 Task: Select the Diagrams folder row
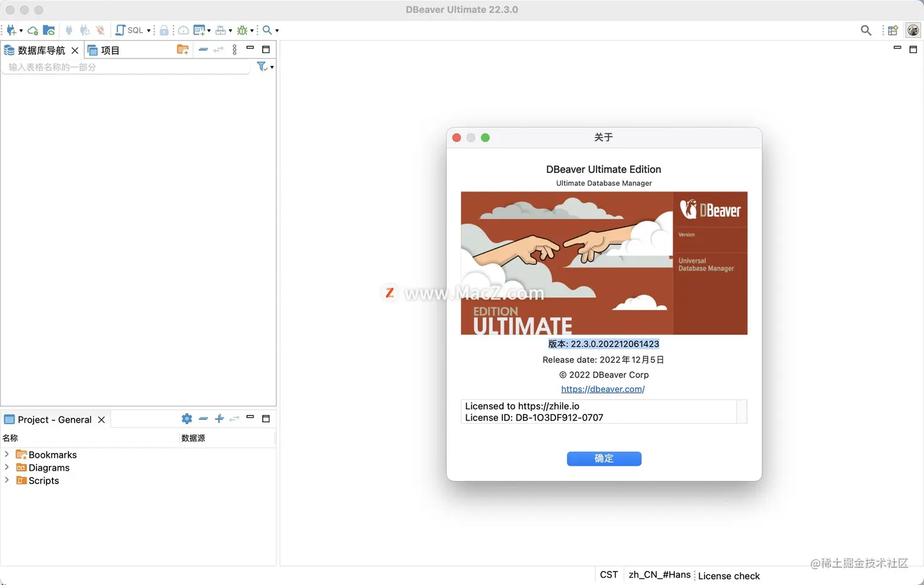click(43, 467)
